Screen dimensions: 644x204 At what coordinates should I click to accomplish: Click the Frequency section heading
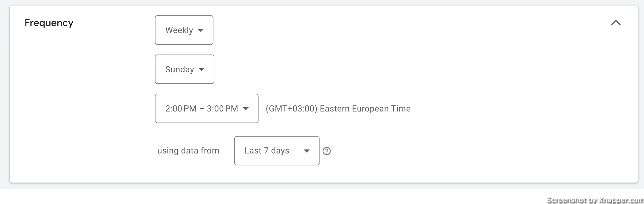click(x=49, y=23)
